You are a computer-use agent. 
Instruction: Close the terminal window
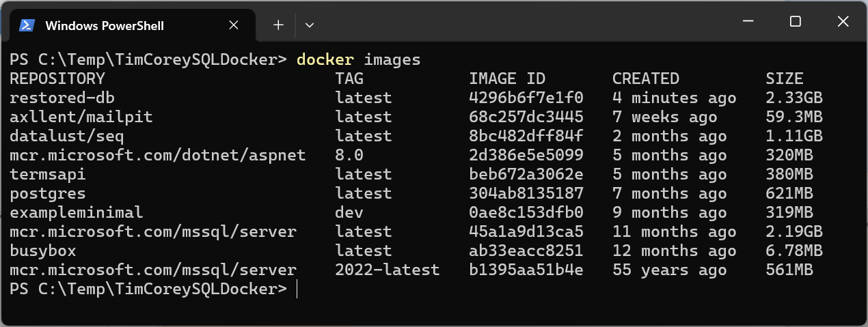843,22
